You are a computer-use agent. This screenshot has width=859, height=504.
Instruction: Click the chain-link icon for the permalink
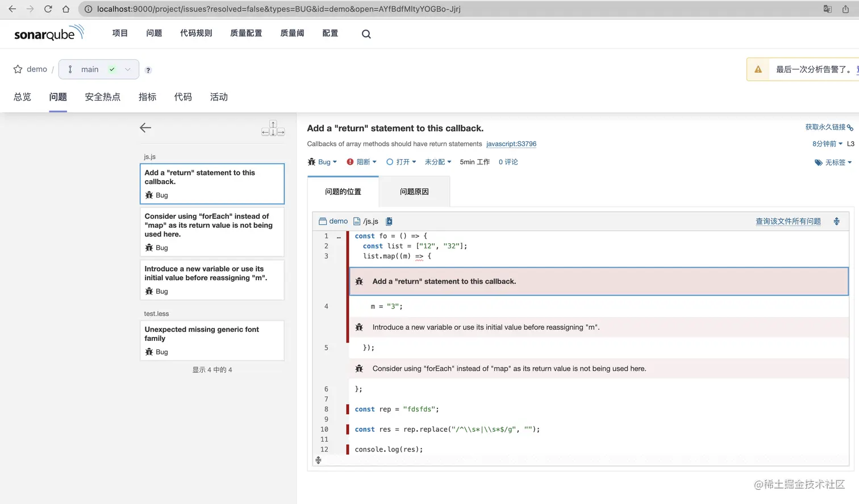click(850, 128)
